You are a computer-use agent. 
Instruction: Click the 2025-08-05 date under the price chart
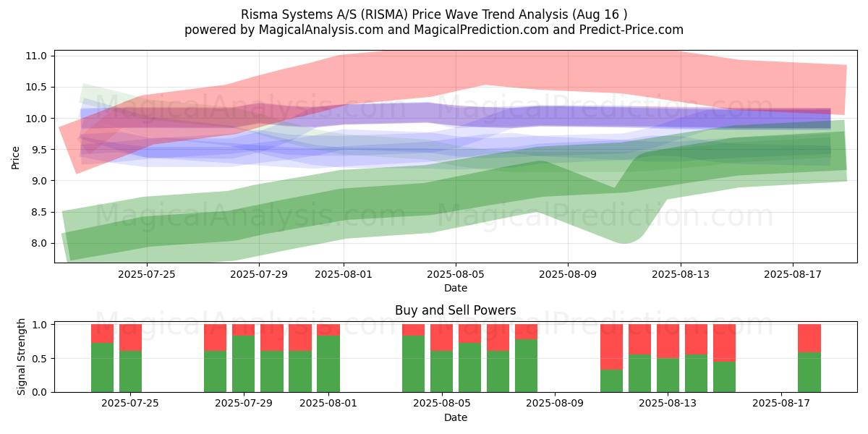[456, 274]
